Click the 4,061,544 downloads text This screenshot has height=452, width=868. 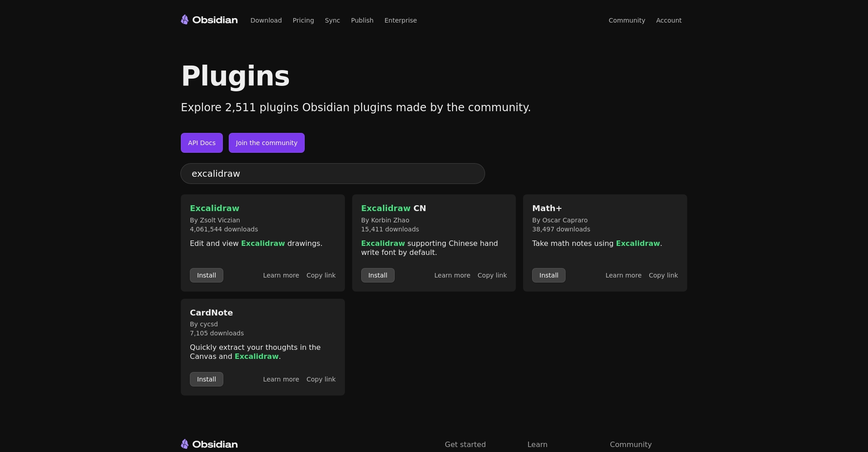click(x=224, y=229)
